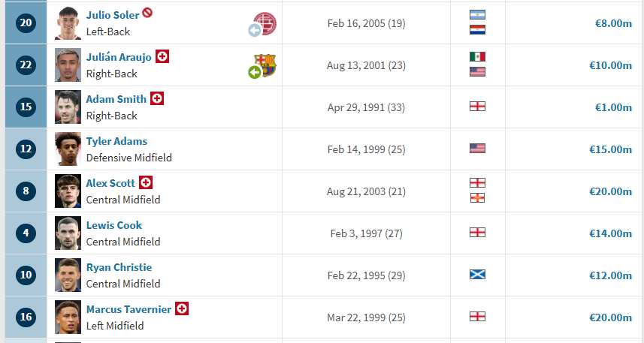
Task: Click the Argentina flag for Julio Soler
Action: [477, 15]
